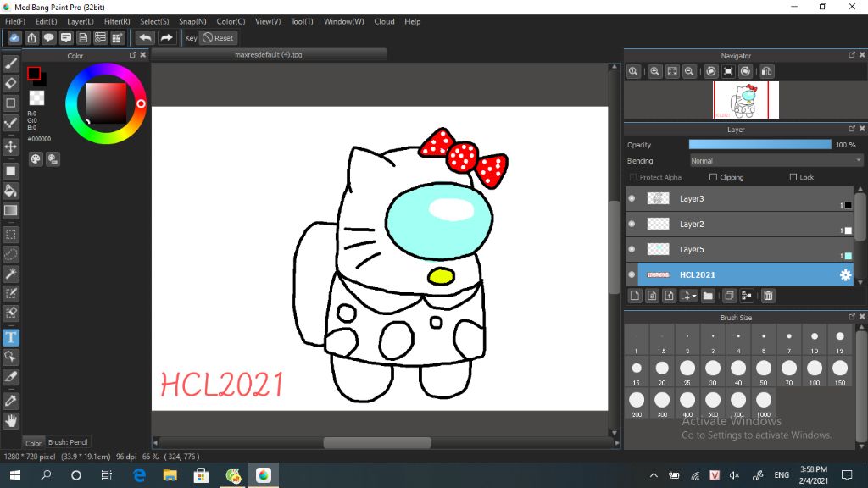Select the Text tool
Viewport: 868px width, 488px height.
(10, 337)
